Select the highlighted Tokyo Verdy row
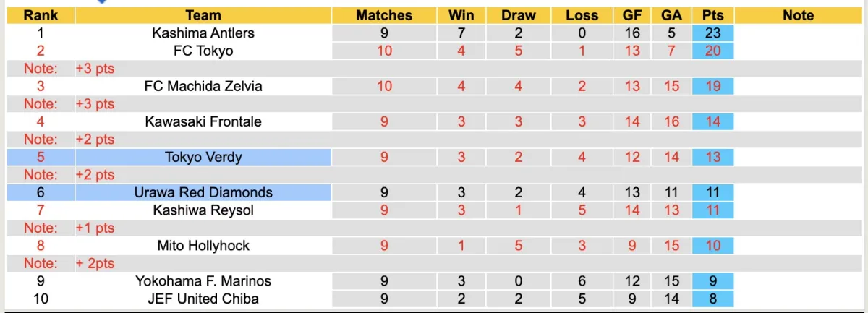This screenshot has width=868, height=313. coord(203,157)
